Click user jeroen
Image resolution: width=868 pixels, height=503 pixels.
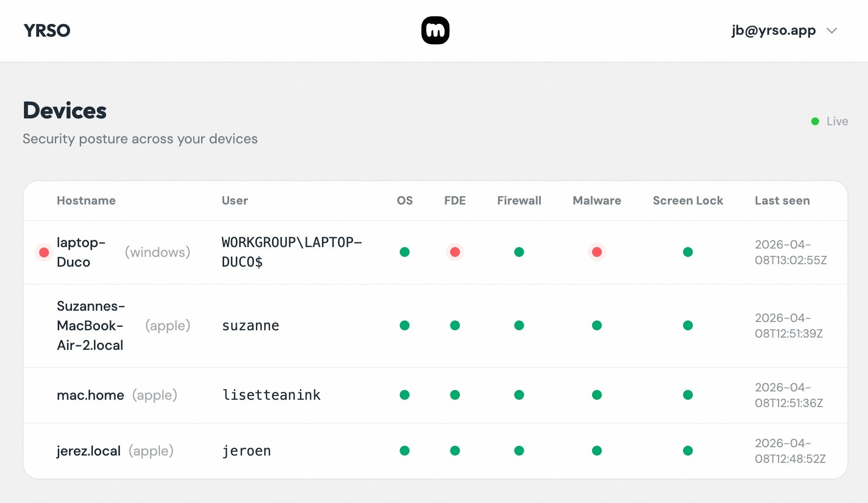(247, 451)
